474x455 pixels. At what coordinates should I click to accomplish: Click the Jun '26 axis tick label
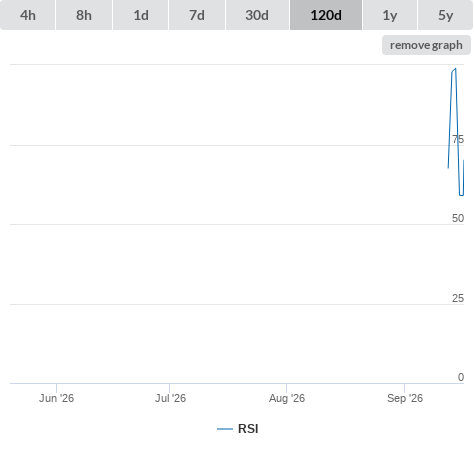pos(56,398)
